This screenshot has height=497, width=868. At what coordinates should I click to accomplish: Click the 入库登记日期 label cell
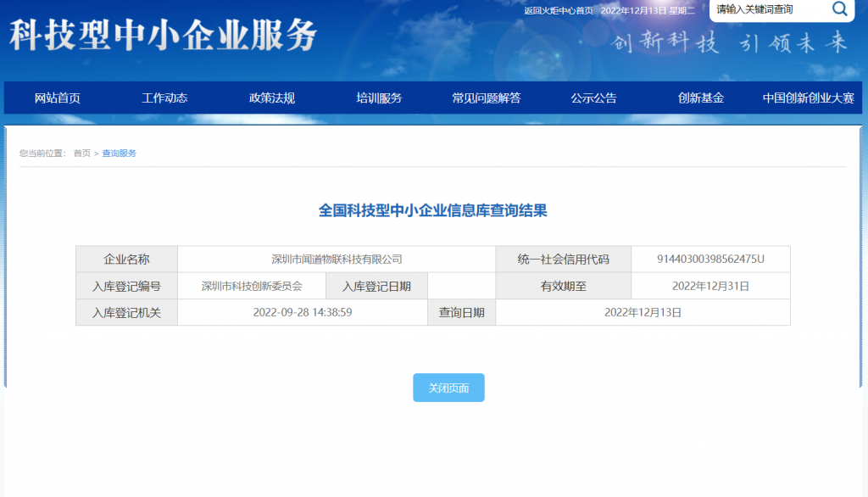pyautogui.click(x=376, y=286)
